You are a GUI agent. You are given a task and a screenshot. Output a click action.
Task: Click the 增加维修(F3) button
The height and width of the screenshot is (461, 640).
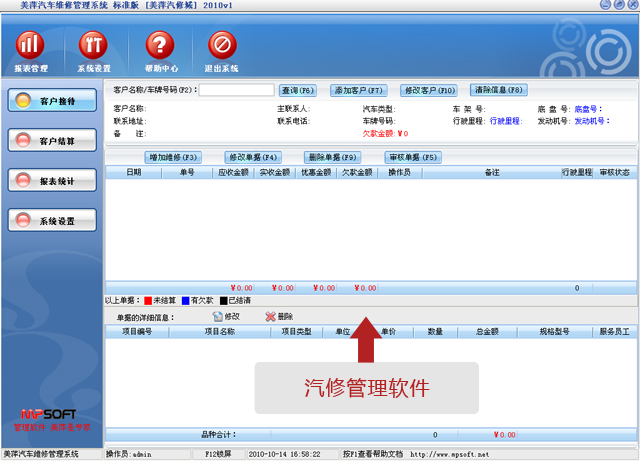[x=174, y=157]
